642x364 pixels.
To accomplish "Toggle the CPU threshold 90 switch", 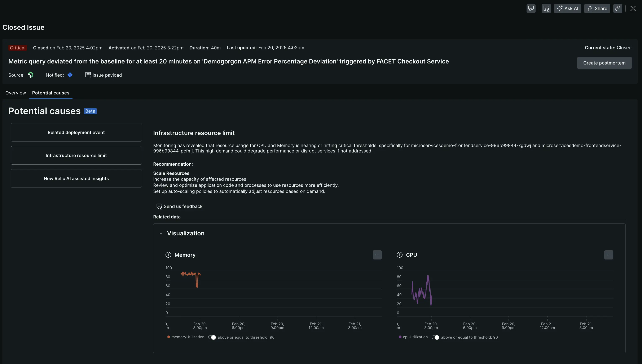I will [x=435, y=337].
